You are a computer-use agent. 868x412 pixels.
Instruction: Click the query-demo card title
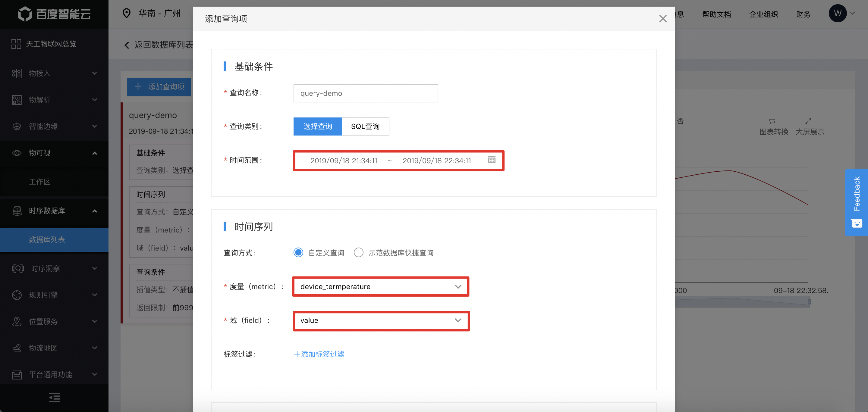(x=153, y=115)
